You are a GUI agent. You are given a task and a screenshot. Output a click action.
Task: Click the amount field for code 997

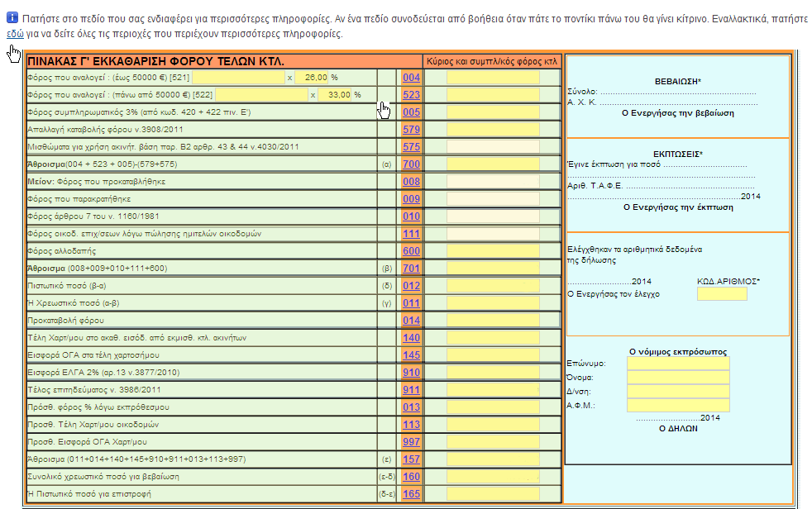click(x=493, y=442)
